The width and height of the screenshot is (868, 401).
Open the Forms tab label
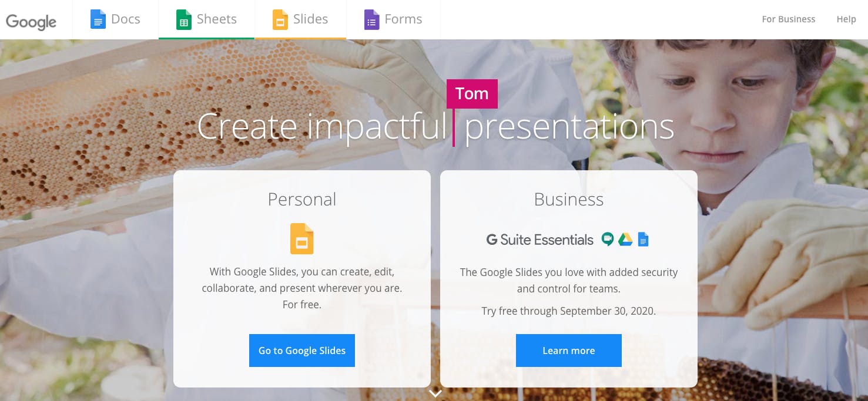coord(403,19)
